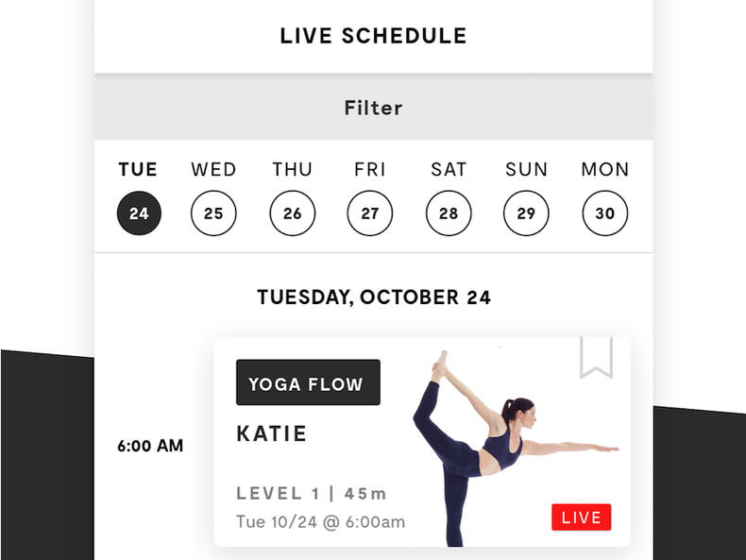Switch to the THU day tab
Screen dimensions: 746x560
point(293,170)
